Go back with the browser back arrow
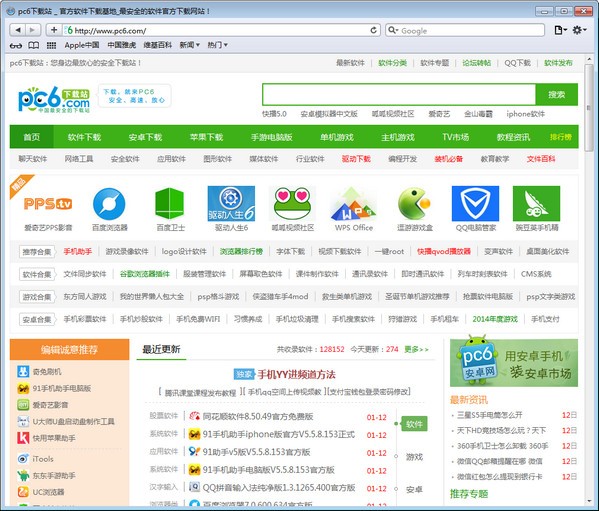 (17, 30)
